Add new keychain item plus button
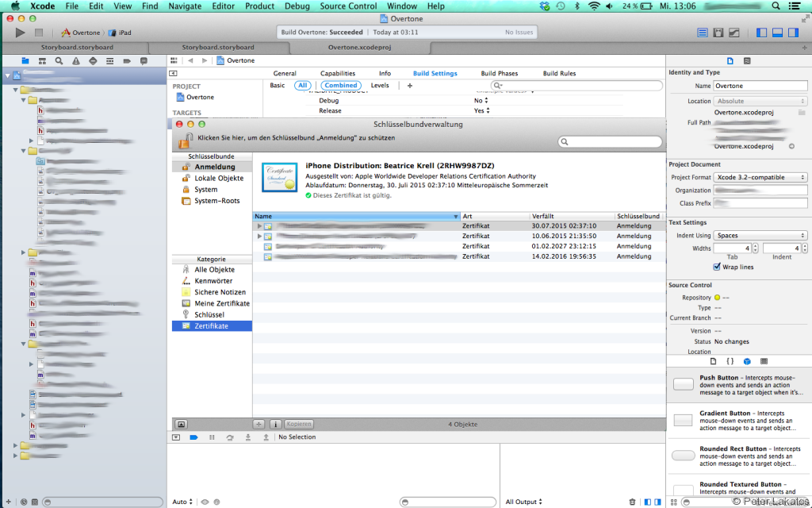 (259, 424)
